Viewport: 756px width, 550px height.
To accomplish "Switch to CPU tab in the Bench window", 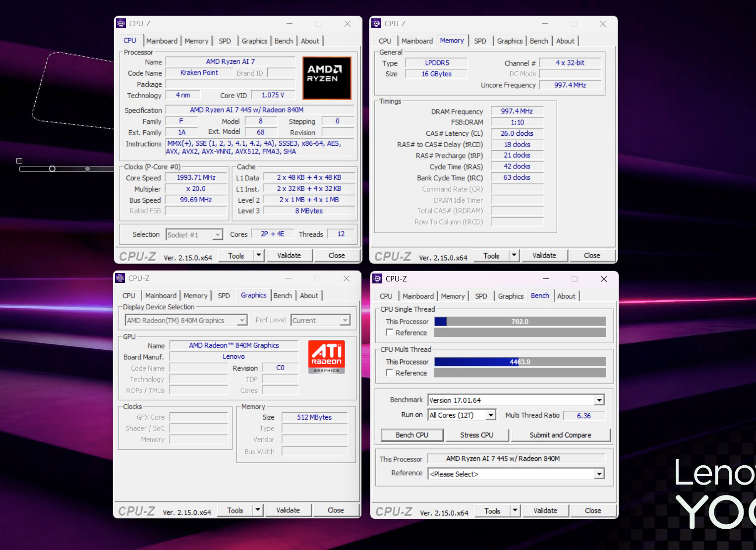I will 386,296.
